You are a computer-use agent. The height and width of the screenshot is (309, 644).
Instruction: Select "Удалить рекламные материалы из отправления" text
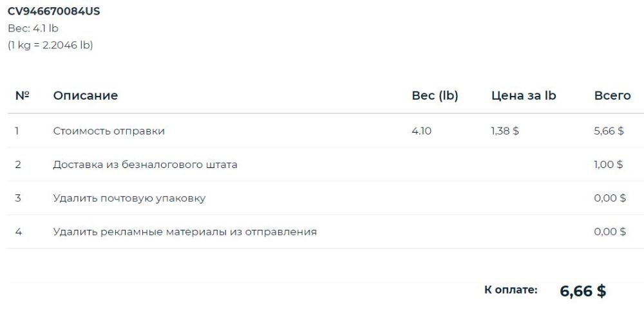[x=185, y=232]
